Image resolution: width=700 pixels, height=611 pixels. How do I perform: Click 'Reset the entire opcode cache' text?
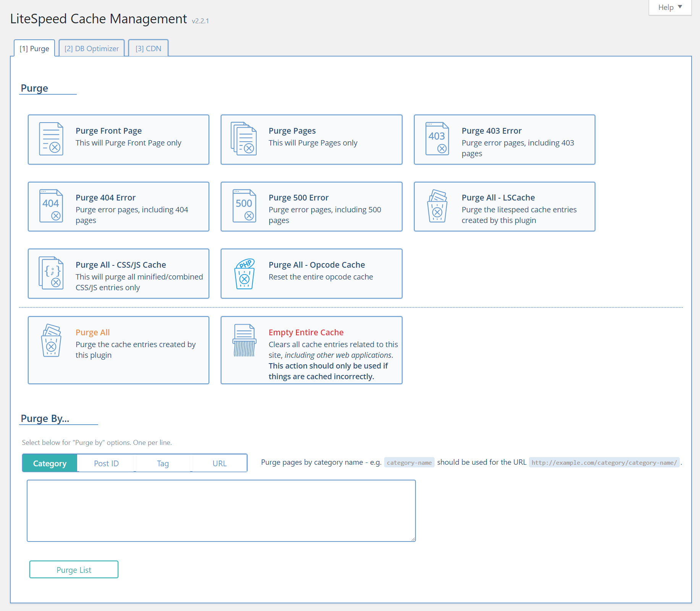point(321,277)
